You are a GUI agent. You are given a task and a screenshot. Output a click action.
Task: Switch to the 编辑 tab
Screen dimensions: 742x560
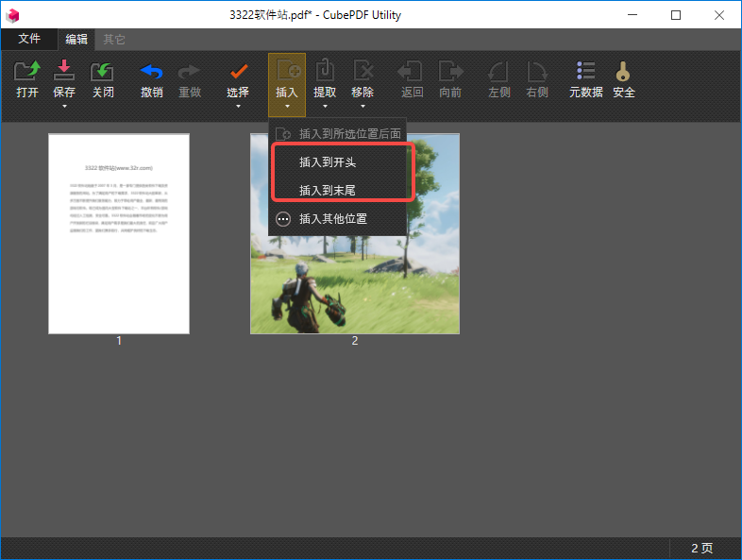pos(76,40)
